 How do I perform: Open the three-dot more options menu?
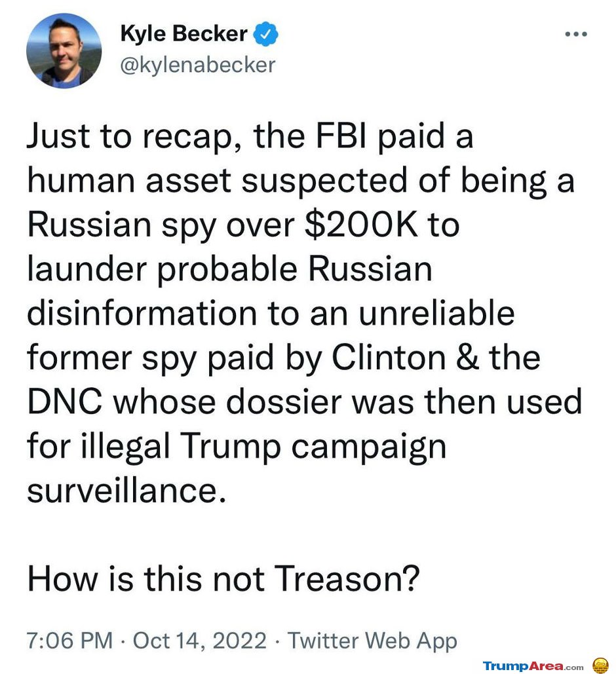tap(576, 34)
